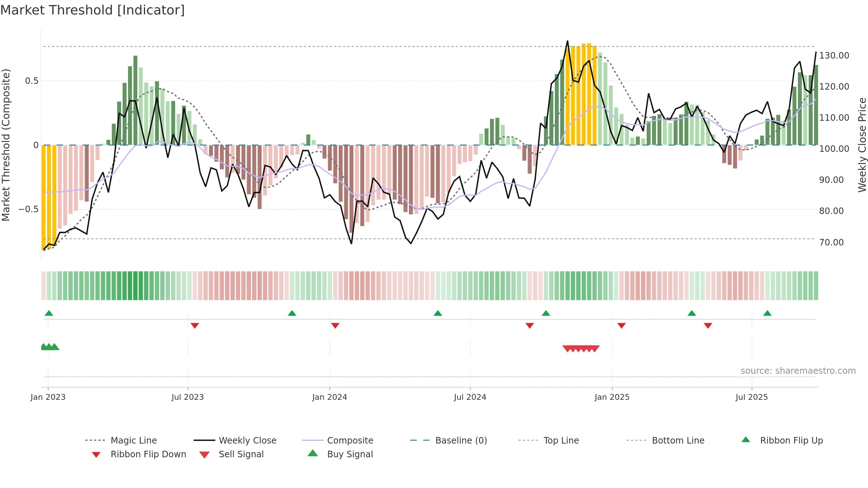Toggle the Ribbon Flip Down legend entry
This screenshot has height=488, width=868.
click(x=139, y=454)
